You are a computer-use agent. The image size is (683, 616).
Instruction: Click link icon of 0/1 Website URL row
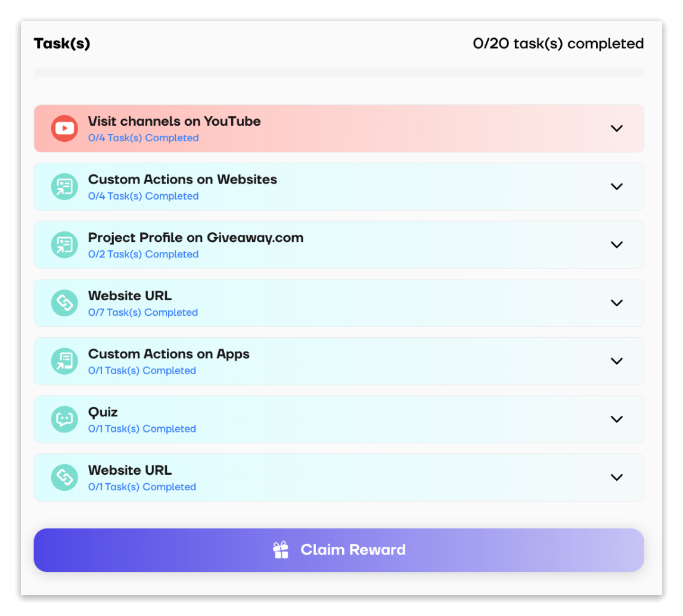pos(64,477)
